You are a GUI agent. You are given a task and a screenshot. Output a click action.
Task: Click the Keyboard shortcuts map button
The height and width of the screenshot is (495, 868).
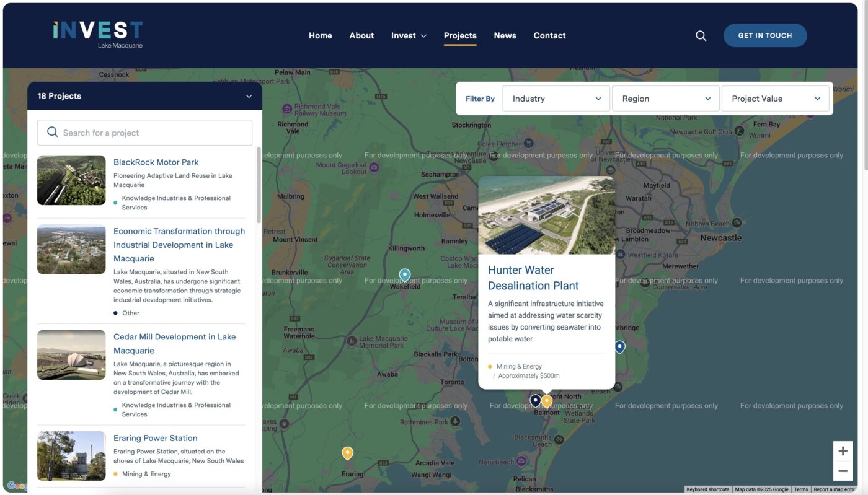(707, 489)
